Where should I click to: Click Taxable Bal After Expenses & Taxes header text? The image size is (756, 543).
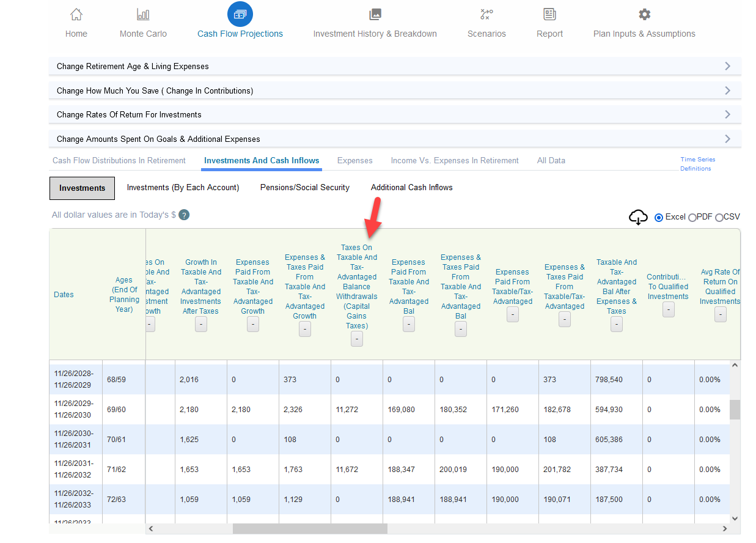[x=617, y=287]
